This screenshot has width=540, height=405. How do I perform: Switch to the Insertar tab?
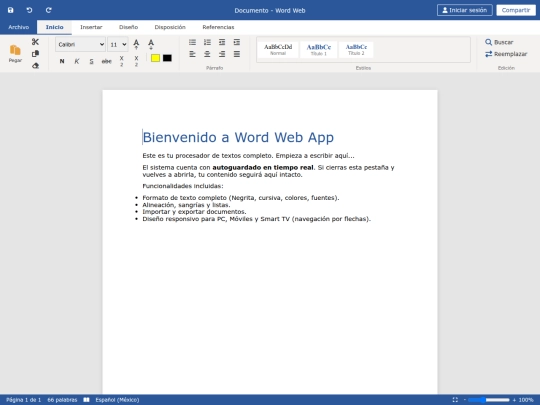[x=91, y=27]
